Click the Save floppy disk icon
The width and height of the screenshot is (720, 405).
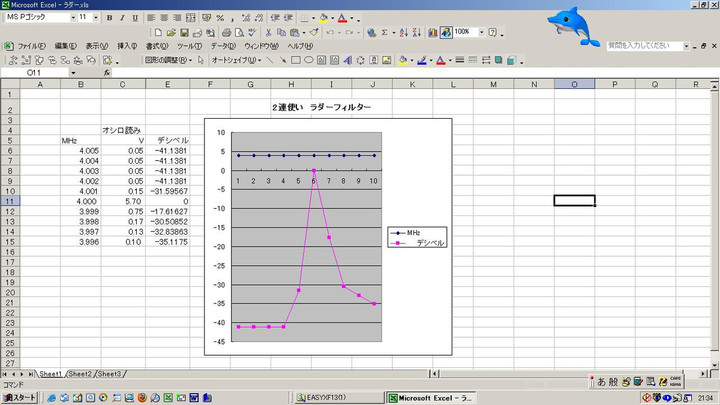pos(182,32)
